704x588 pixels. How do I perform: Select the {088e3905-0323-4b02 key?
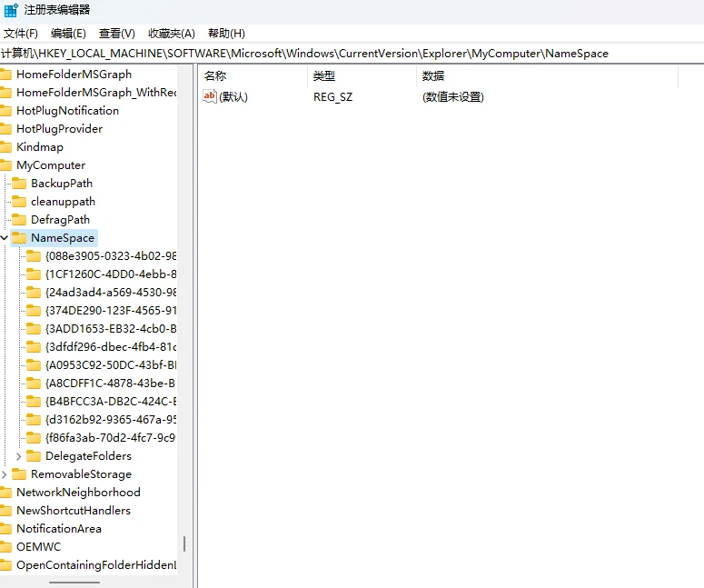[111, 256]
